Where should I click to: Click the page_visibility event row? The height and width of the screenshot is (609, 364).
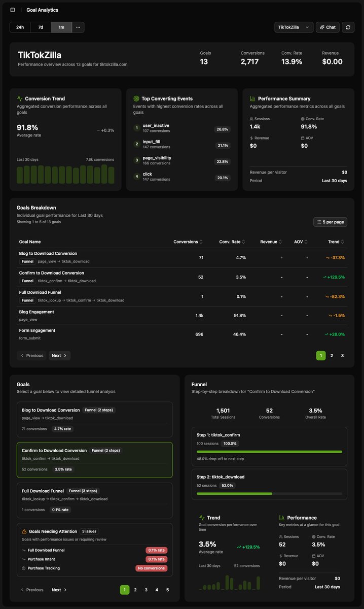pos(181,160)
